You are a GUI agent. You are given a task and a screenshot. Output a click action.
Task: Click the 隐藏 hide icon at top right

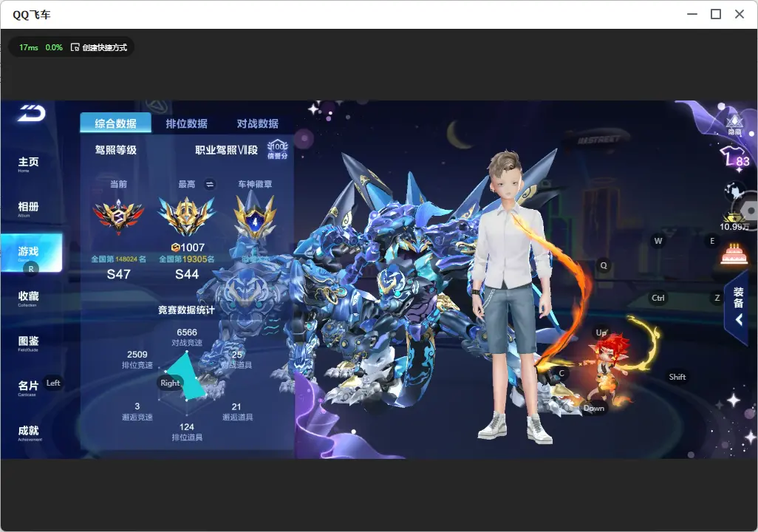click(734, 124)
